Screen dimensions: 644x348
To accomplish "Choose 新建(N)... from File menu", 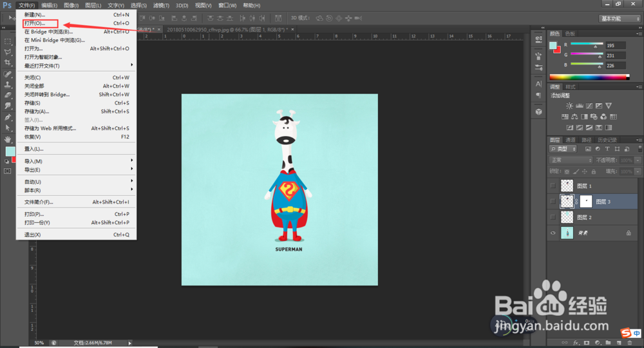I will click(77, 14).
